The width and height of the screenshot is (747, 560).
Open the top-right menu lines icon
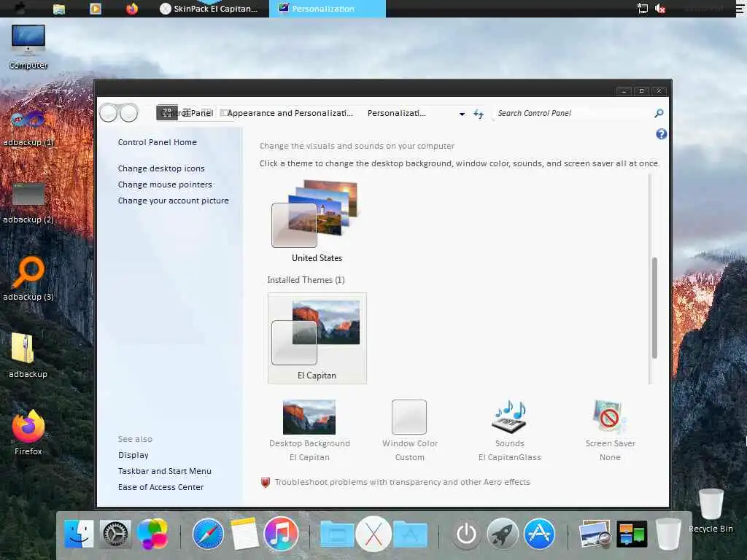pyautogui.click(x=740, y=9)
